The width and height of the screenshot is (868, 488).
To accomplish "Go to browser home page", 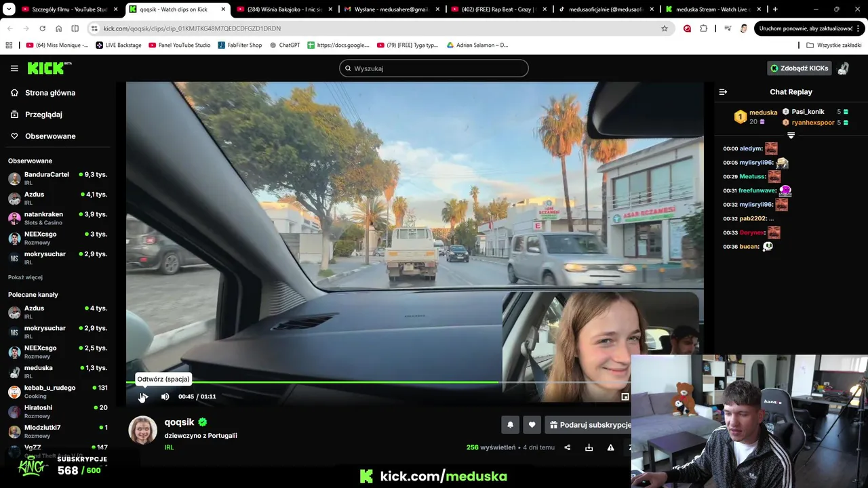I will click(x=58, y=28).
